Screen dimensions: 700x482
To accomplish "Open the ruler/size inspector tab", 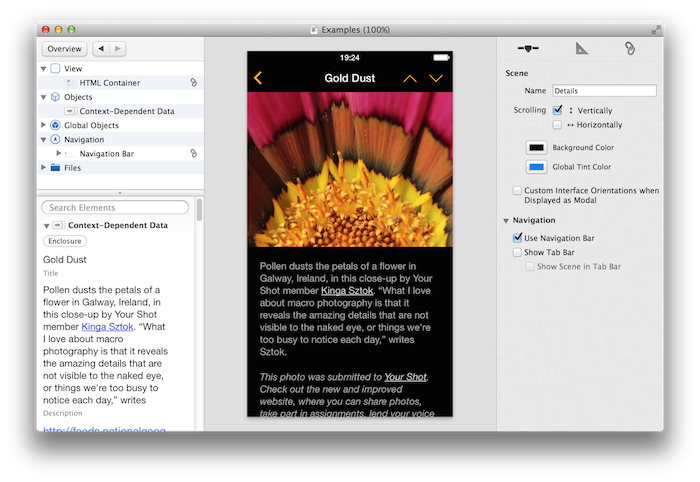I will tap(582, 48).
